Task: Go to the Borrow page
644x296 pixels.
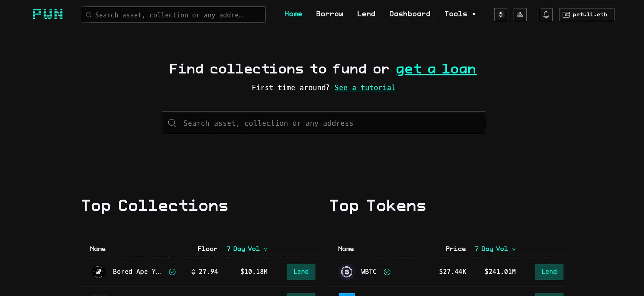Action: [329, 14]
